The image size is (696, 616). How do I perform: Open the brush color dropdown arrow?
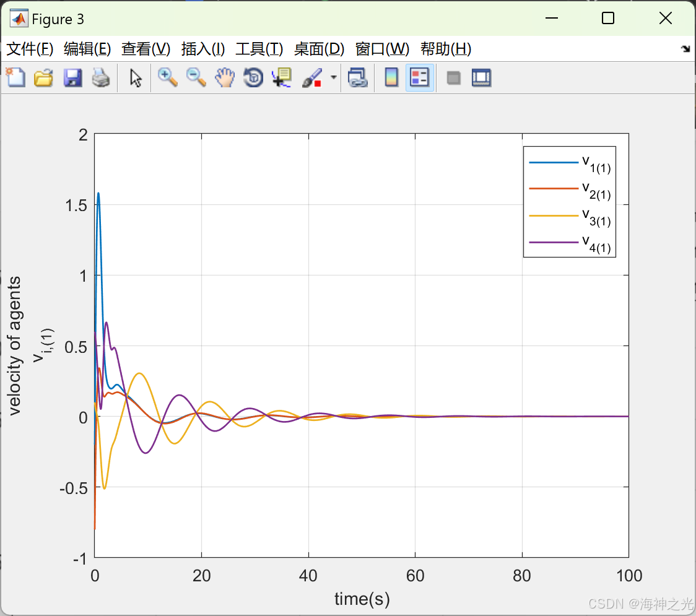coord(333,77)
